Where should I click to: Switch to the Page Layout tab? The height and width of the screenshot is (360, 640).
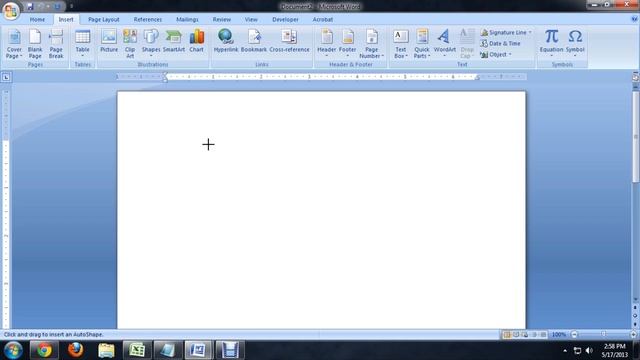point(104,19)
